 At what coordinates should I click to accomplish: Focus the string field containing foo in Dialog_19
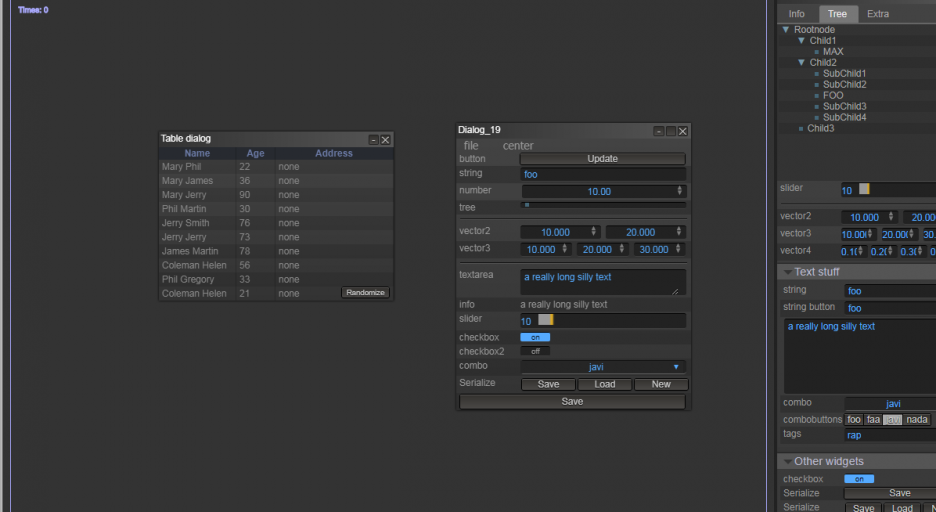tap(603, 174)
